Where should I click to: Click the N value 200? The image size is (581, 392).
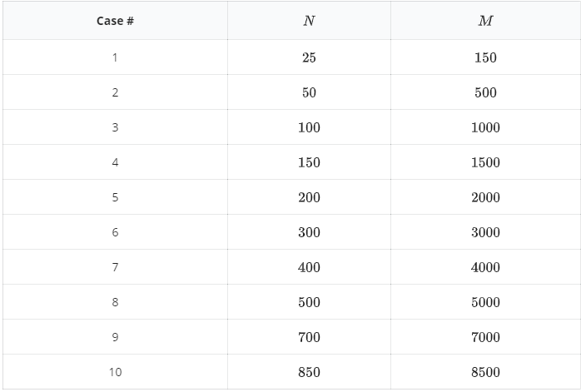coord(309,197)
